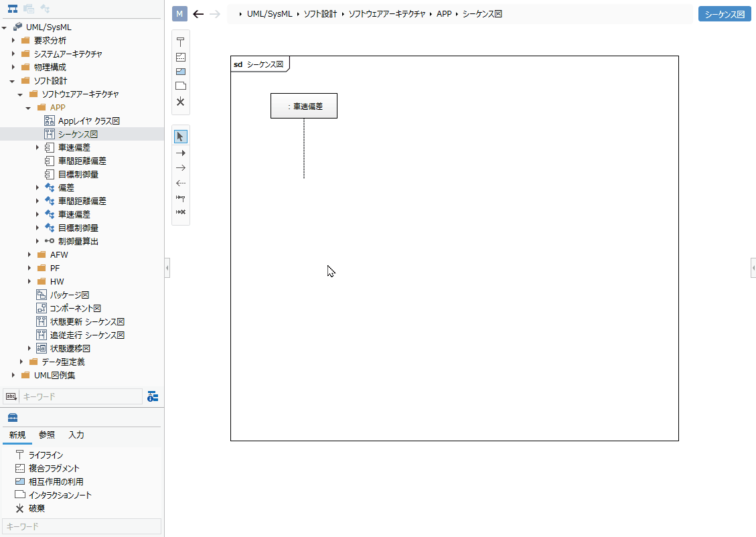Click the tree filter icon beside the search box
The width and height of the screenshot is (756, 537).
[x=153, y=396]
